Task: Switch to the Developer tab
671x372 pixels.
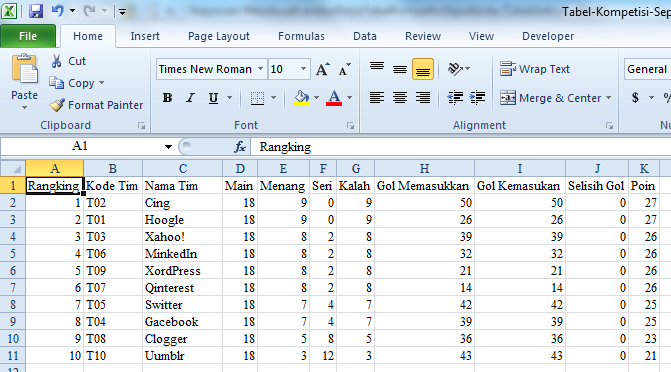Action: [x=548, y=36]
